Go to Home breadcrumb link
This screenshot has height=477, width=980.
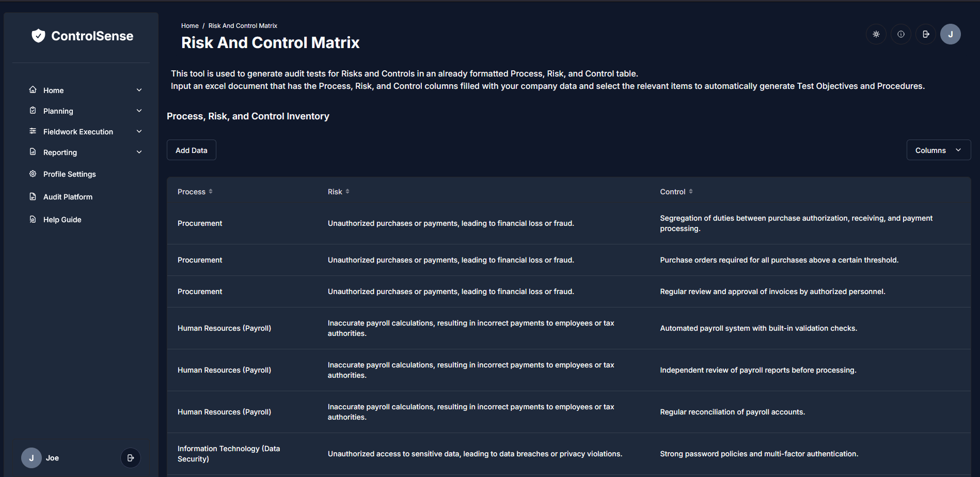click(x=189, y=26)
